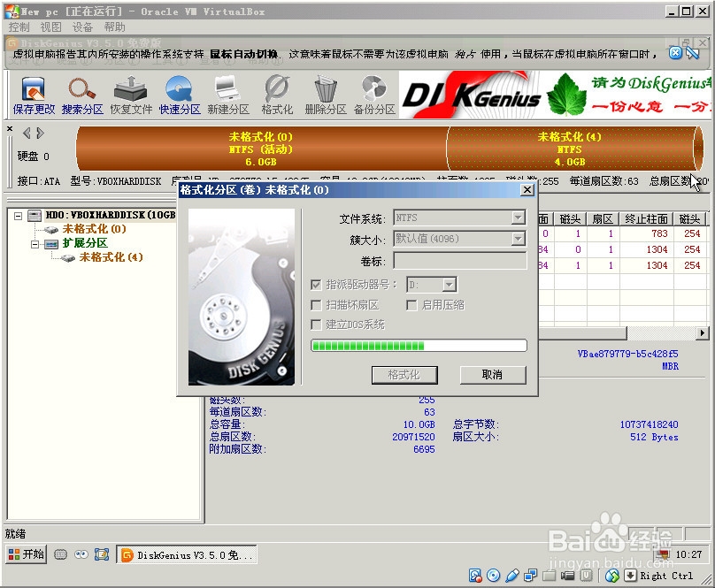
Task: Toggle the 建立DOS系统 checkbox
Action: pos(316,325)
